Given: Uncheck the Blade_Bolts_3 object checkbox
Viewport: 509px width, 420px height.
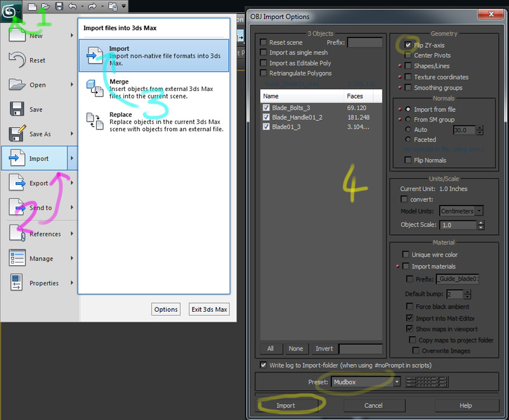Looking at the screenshot, I should tap(266, 108).
